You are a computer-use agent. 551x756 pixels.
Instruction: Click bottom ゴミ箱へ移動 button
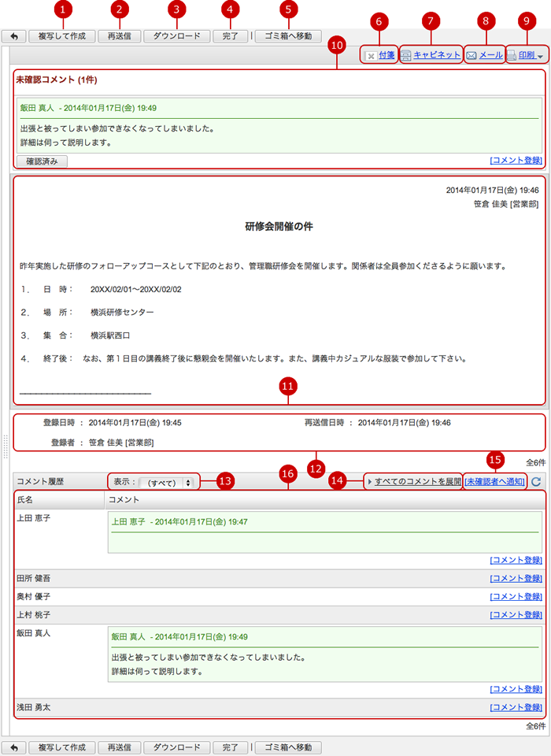point(288,747)
